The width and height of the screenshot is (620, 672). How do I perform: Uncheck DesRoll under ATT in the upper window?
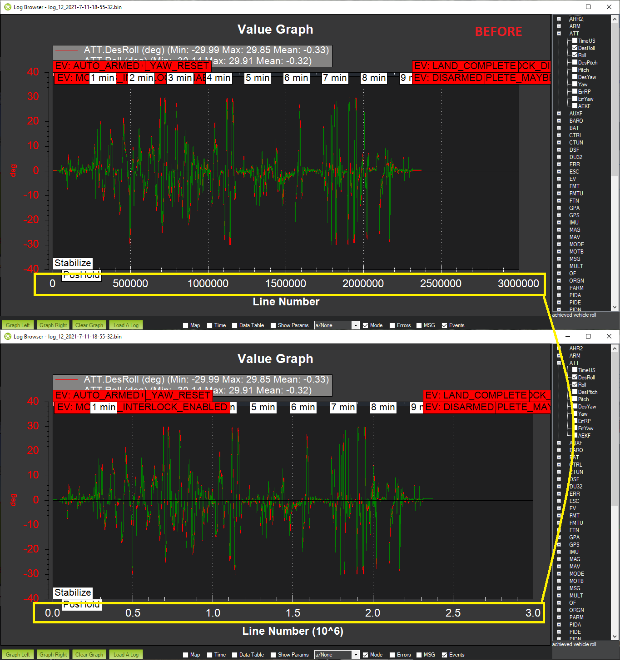[x=575, y=48]
